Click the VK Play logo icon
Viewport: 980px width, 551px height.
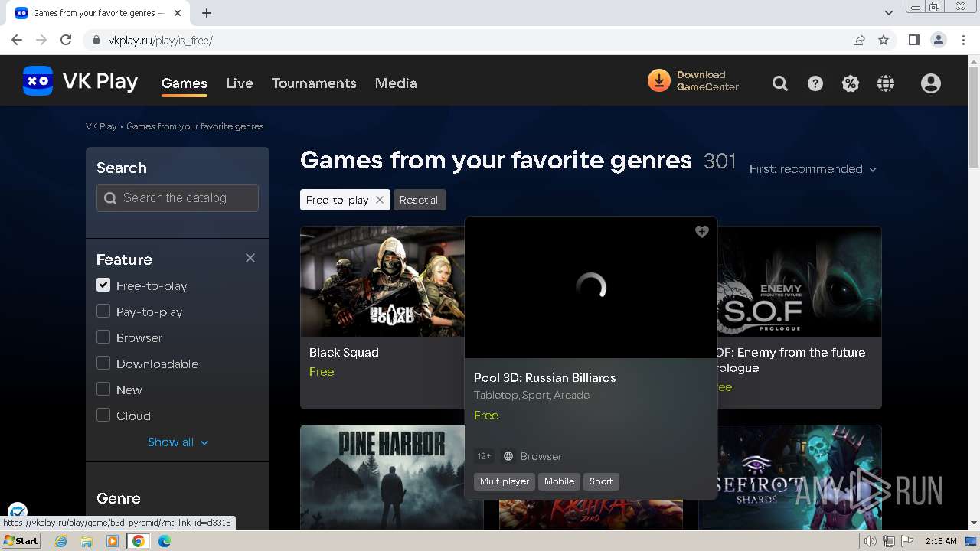pos(38,81)
